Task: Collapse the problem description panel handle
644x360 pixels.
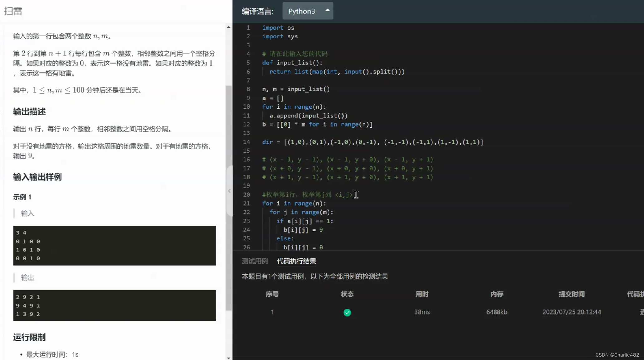Action: pyautogui.click(x=229, y=191)
